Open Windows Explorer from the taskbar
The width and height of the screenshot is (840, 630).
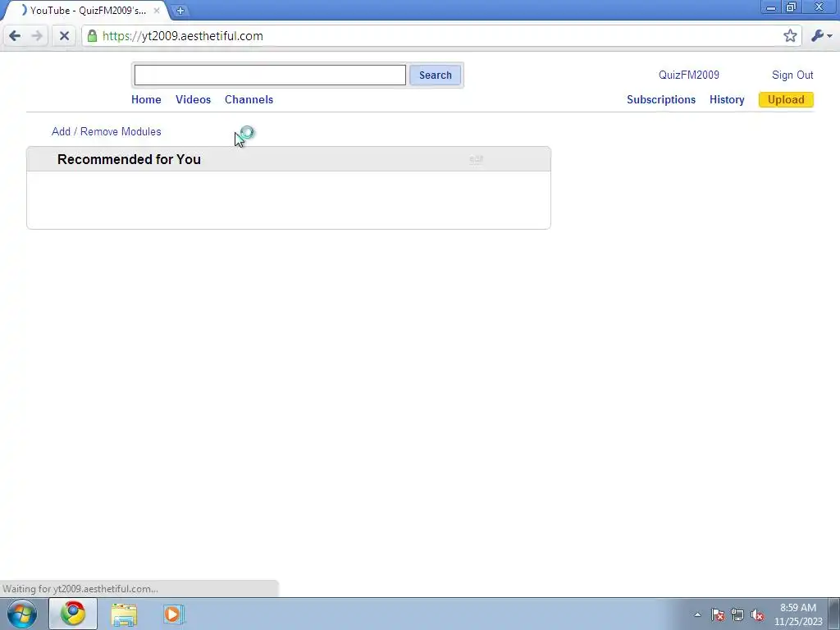[x=124, y=614]
